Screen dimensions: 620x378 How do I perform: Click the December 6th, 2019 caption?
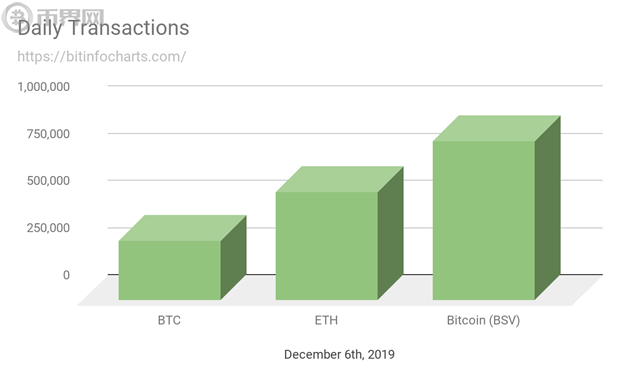[x=339, y=354]
